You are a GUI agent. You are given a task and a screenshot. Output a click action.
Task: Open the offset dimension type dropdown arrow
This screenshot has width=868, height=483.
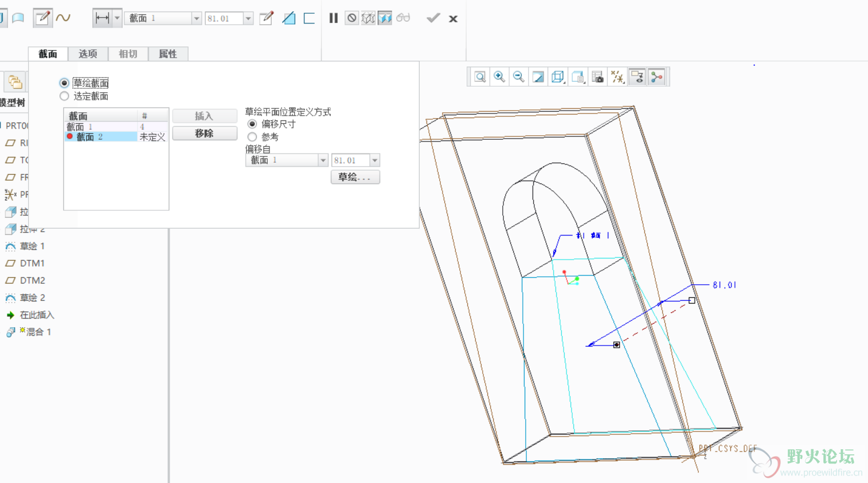pos(117,18)
